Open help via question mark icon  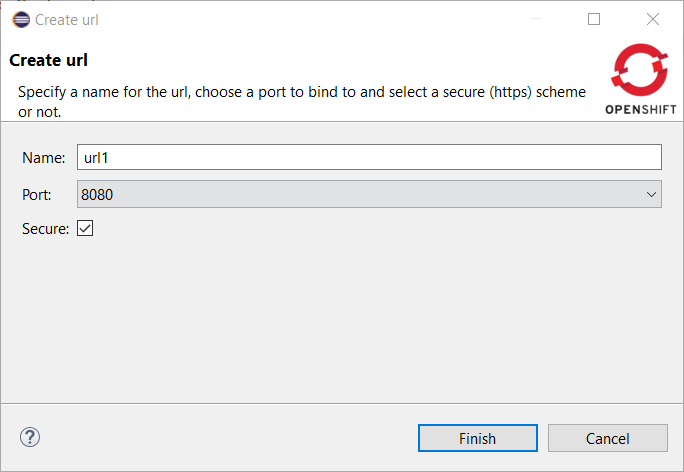[30, 437]
